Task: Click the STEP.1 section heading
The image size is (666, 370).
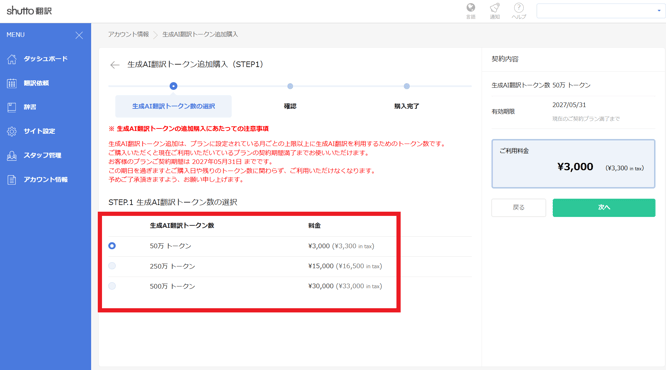Action: point(173,202)
